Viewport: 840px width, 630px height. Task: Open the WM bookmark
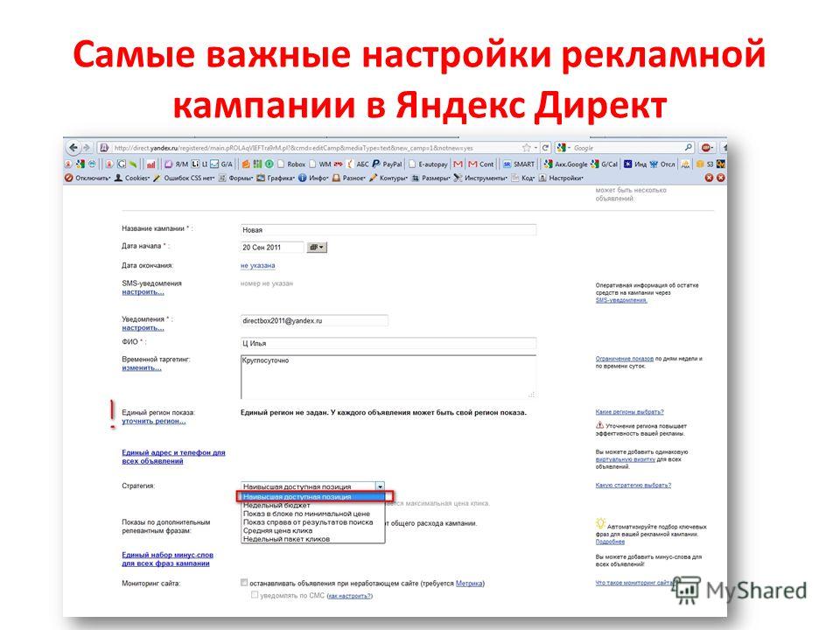pos(320,164)
